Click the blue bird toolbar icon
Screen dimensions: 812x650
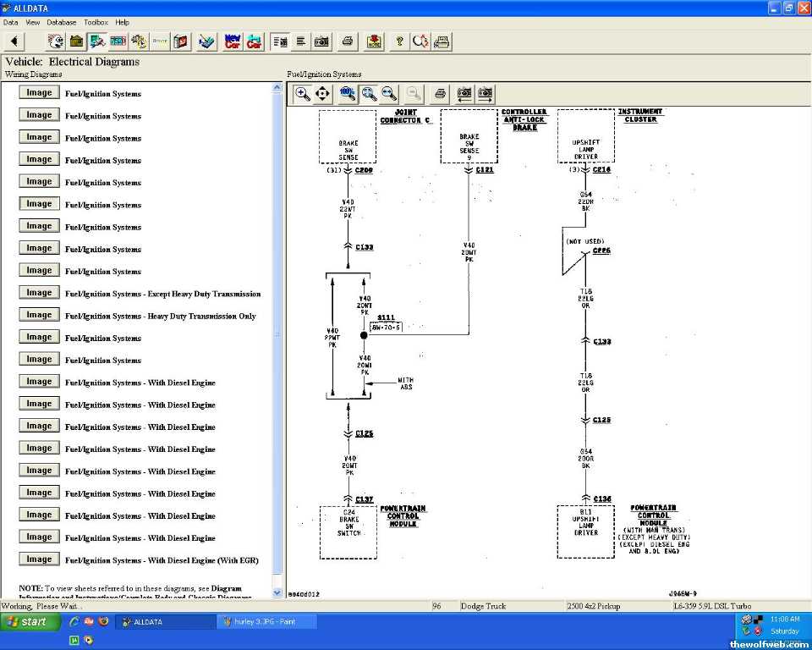click(206, 41)
